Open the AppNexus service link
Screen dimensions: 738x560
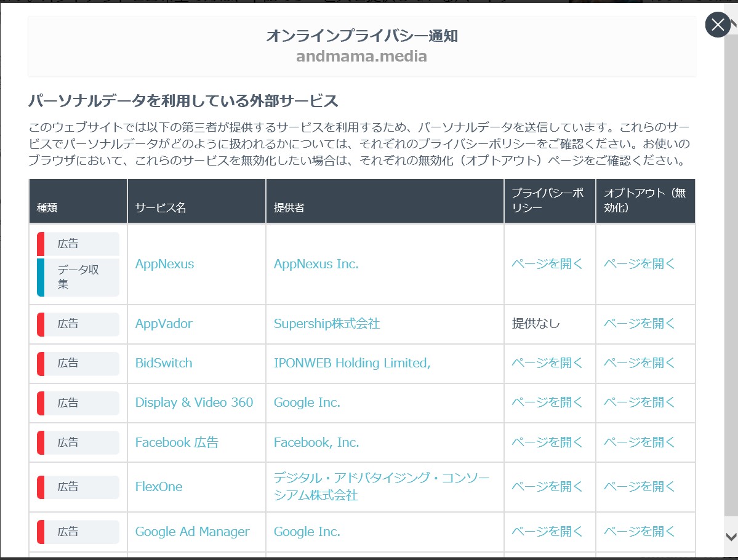point(164,264)
